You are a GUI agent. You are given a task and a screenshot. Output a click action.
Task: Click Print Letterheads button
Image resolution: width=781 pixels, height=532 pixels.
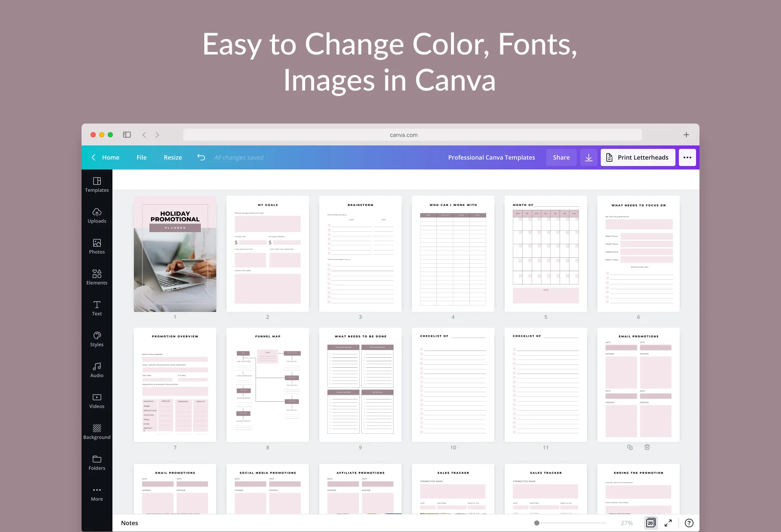click(638, 157)
